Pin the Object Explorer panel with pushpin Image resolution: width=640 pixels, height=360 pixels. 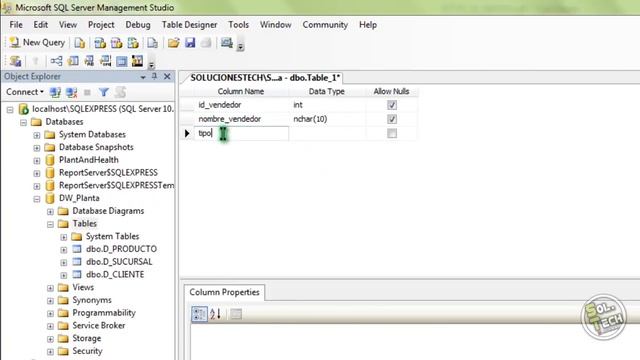pos(154,76)
